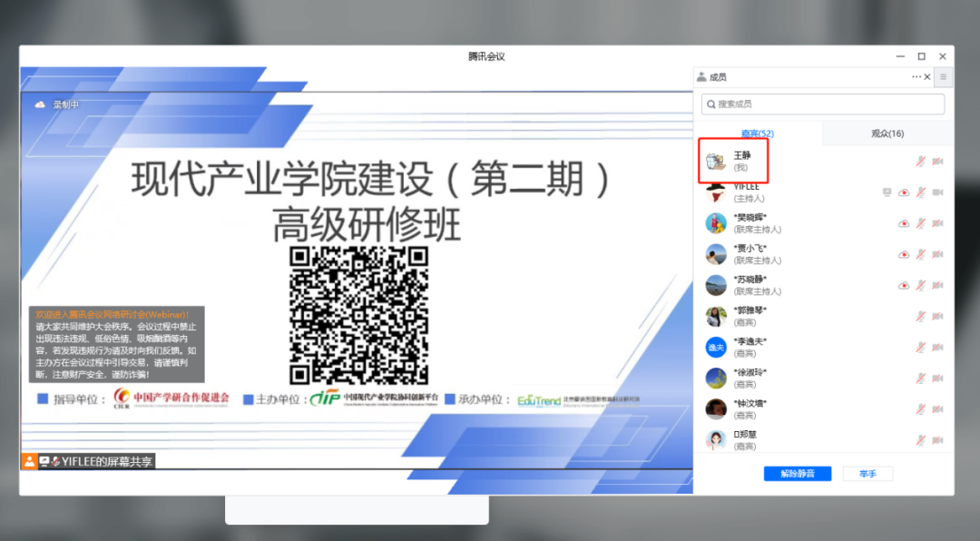Select the member name 郑慧
Image resolution: width=980 pixels, height=541 pixels.
click(x=745, y=434)
